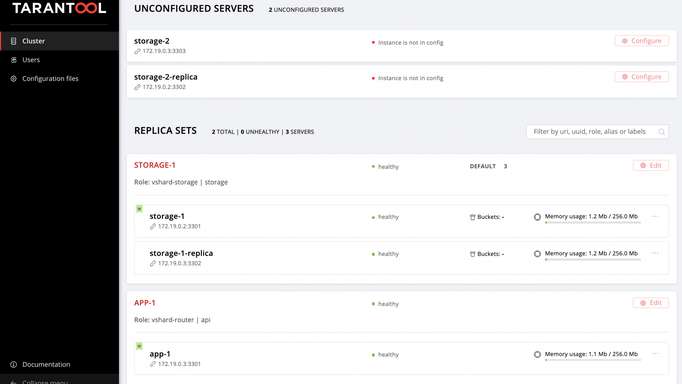Viewport: 682px width, 384px height.
Task: Open the Cluster menu item
Action: click(60, 41)
